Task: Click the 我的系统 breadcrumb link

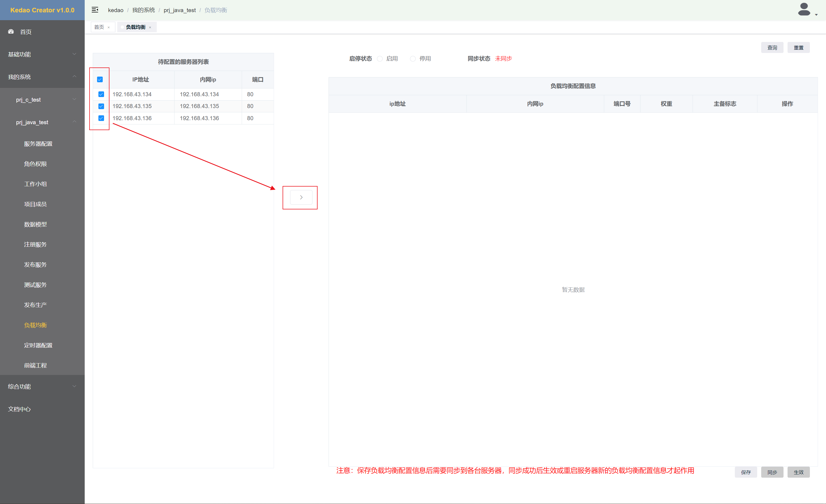Action: click(x=143, y=10)
